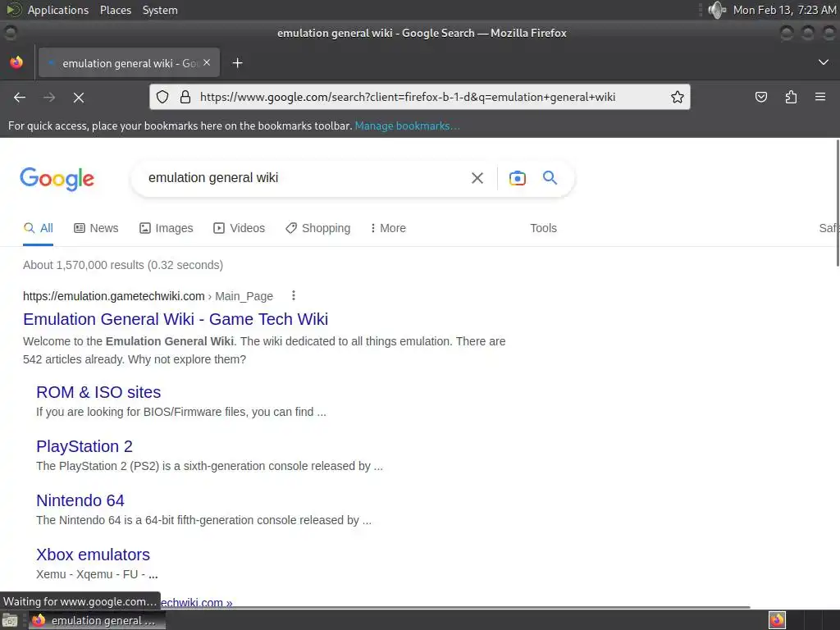Switch to Shopping results
Screen dimensions: 840x630
click(317, 228)
